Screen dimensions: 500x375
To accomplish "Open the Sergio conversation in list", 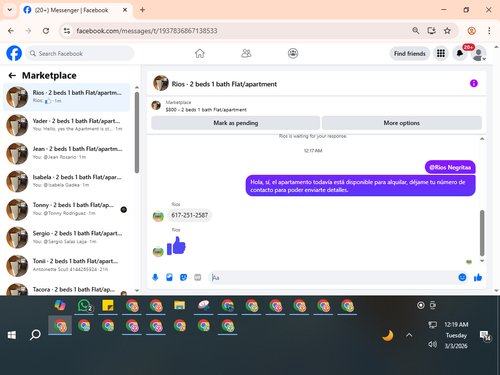I will pos(67,237).
